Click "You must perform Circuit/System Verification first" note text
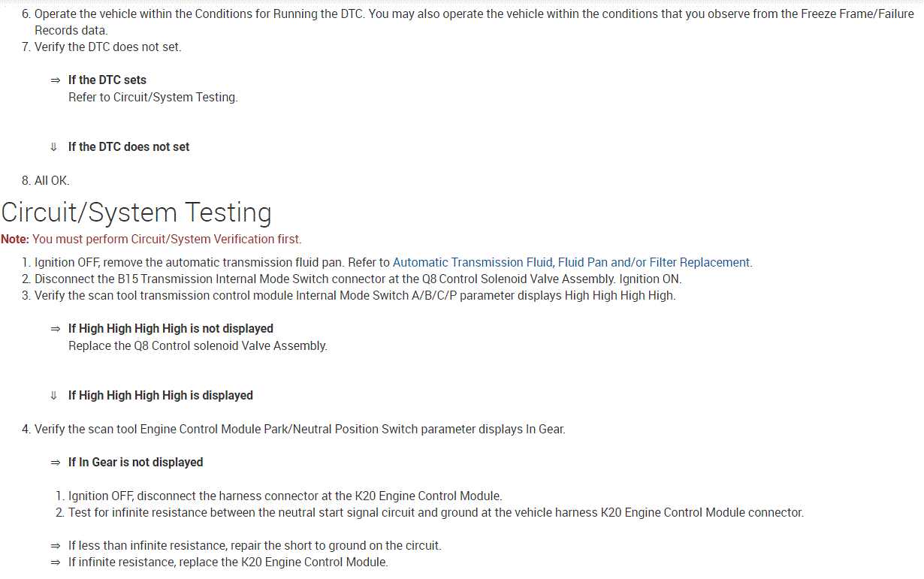This screenshot has width=924, height=579. point(167,240)
